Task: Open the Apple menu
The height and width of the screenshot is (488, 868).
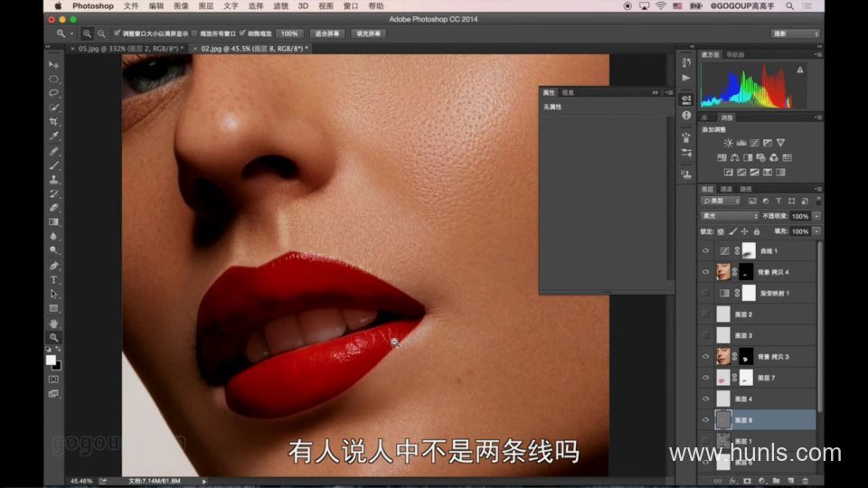Action: pyautogui.click(x=58, y=6)
